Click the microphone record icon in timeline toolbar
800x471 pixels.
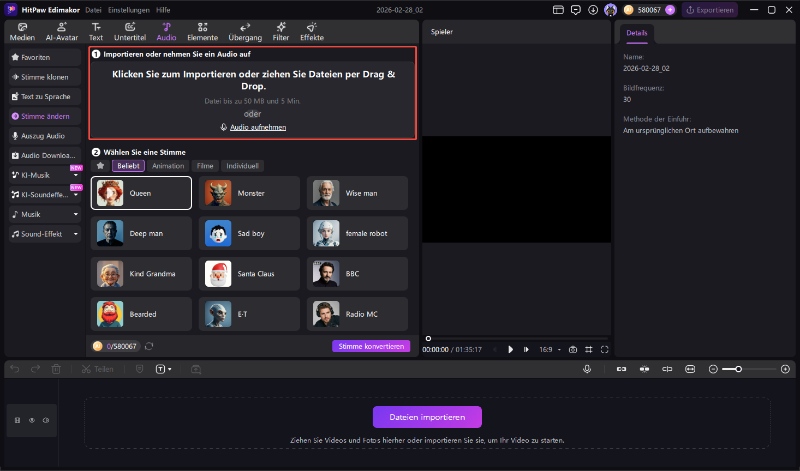click(587, 369)
